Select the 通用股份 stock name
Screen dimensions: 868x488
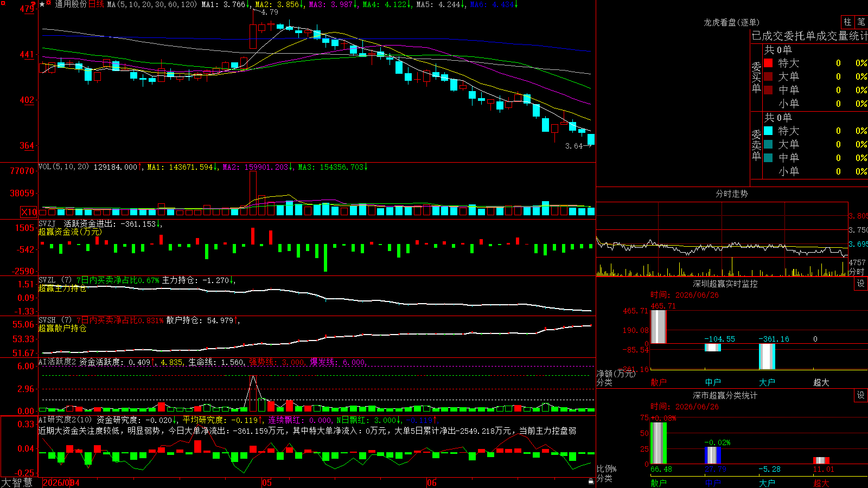(71, 4)
